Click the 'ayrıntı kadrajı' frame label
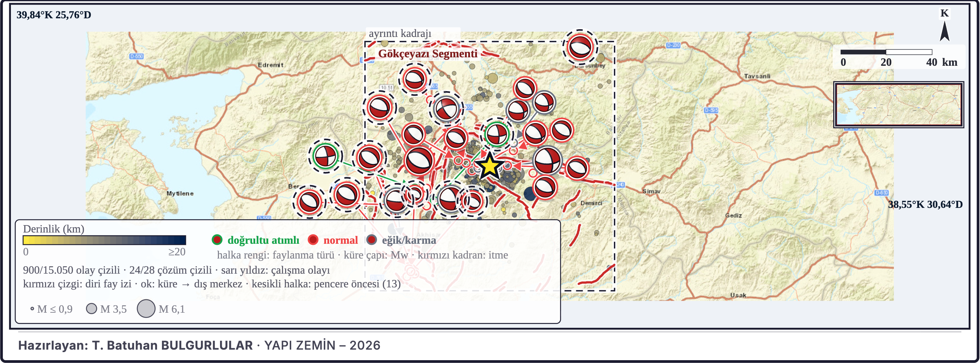This screenshot has height=363, width=980. click(x=400, y=33)
